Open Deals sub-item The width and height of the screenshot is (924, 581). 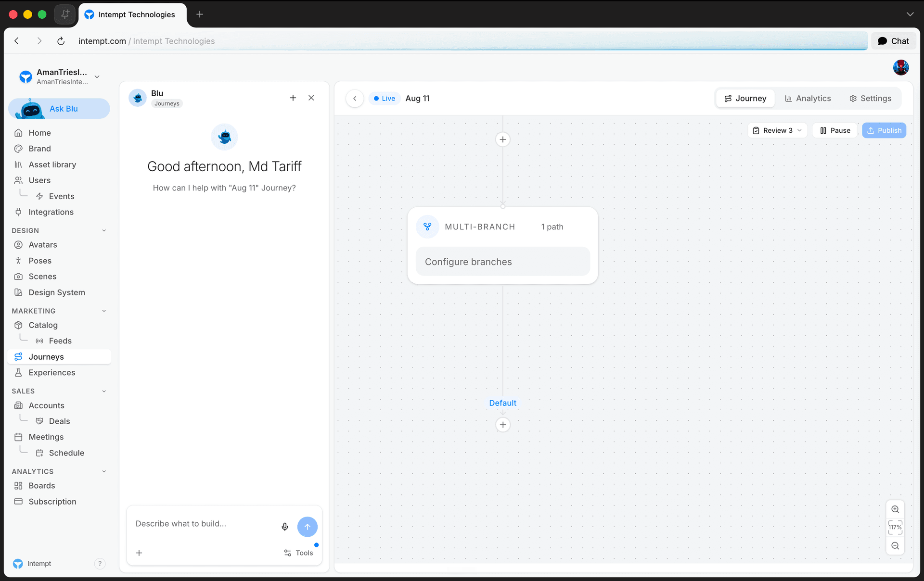[60, 421]
